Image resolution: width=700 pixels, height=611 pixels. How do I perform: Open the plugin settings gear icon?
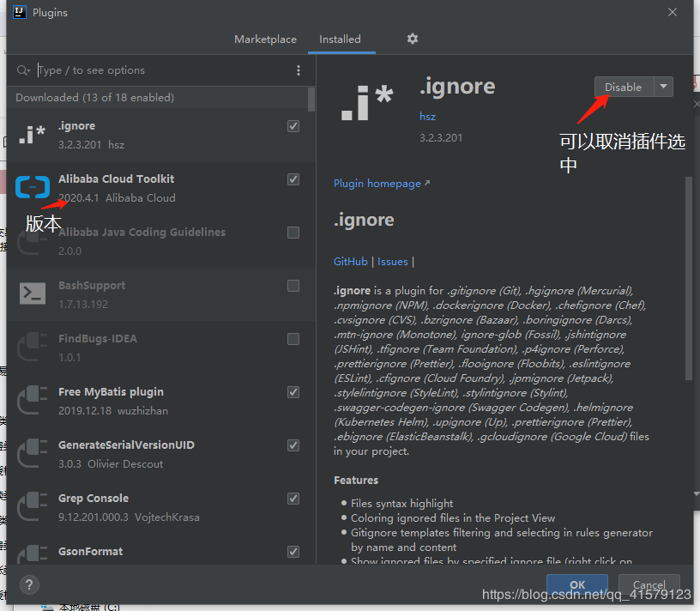[x=412, y=39]
